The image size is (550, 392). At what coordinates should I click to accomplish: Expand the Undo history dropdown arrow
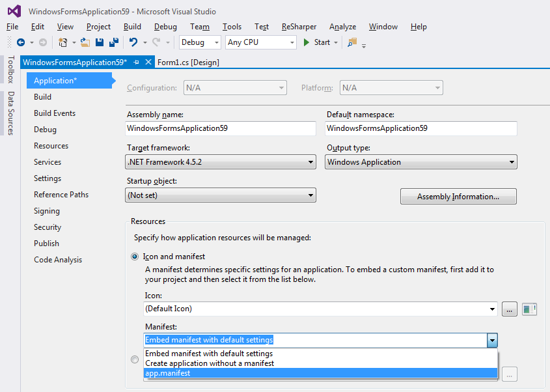(145, 42)
